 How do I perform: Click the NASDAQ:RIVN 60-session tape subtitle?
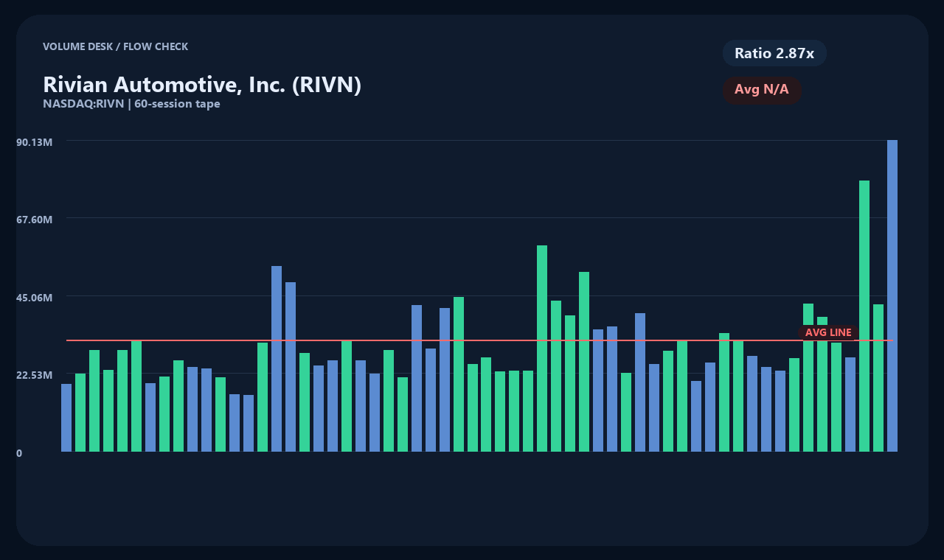[x=131, y=104]
